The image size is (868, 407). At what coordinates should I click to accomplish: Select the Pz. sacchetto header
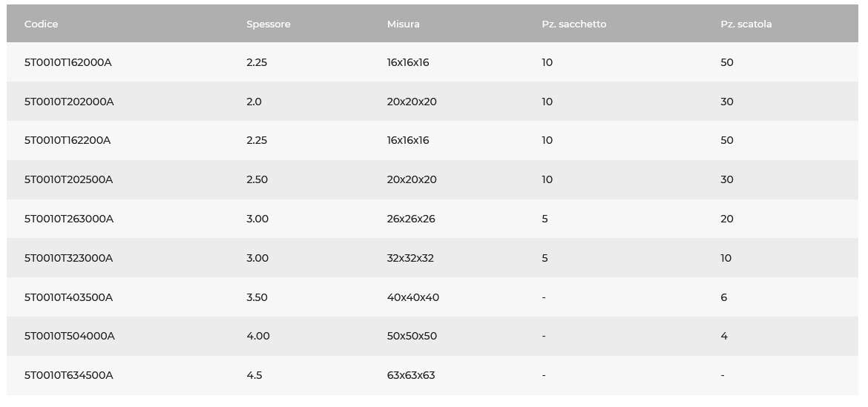pyautogui.click(x=574, y=24)
